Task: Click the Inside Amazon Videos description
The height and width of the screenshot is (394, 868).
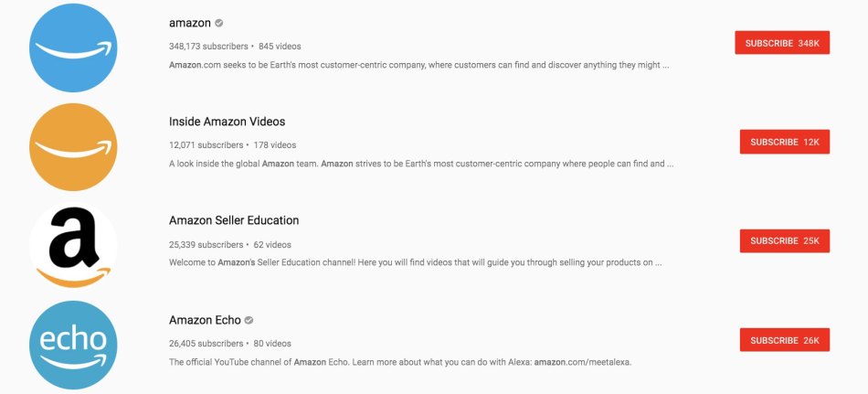Action: point(421,164)
